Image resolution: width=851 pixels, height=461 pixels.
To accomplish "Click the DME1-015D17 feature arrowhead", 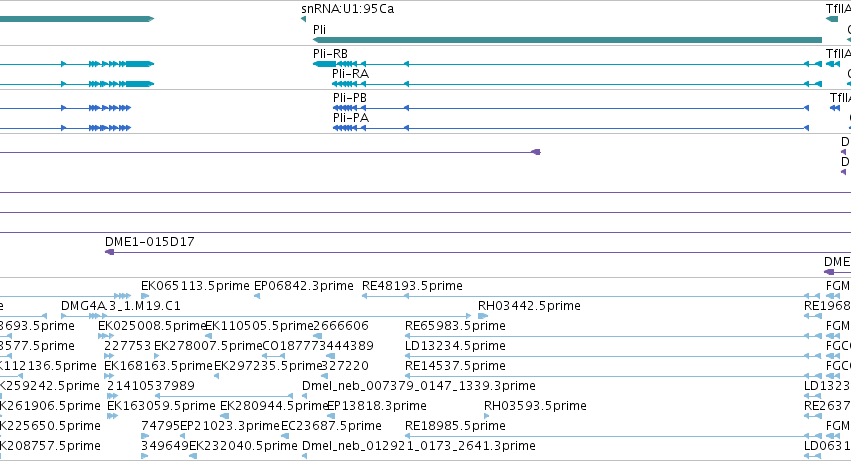I will click(x=109, y=252).
